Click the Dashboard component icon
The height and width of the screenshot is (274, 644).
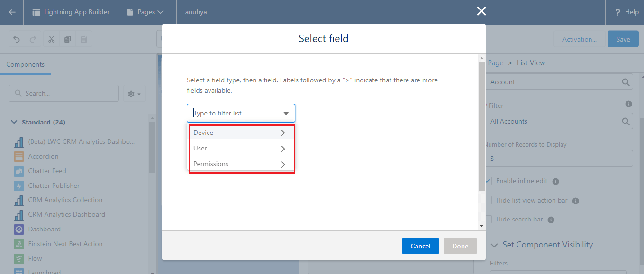pos(17,229)
